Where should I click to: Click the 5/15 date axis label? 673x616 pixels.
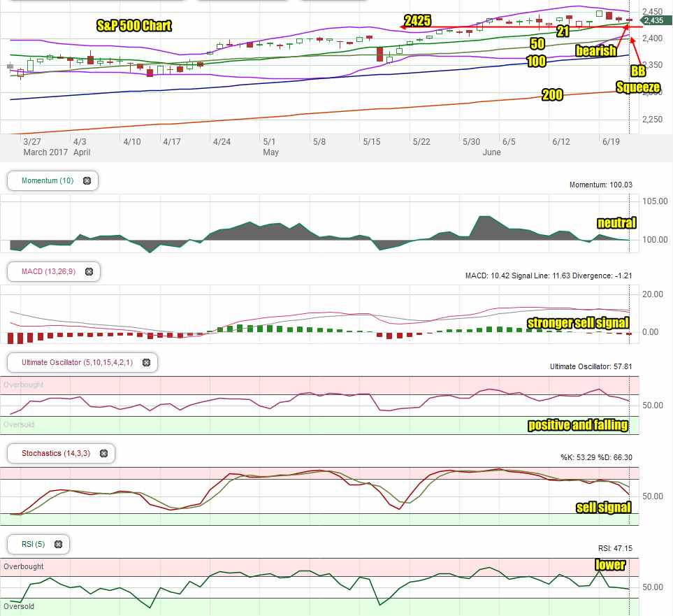(372, 142)
